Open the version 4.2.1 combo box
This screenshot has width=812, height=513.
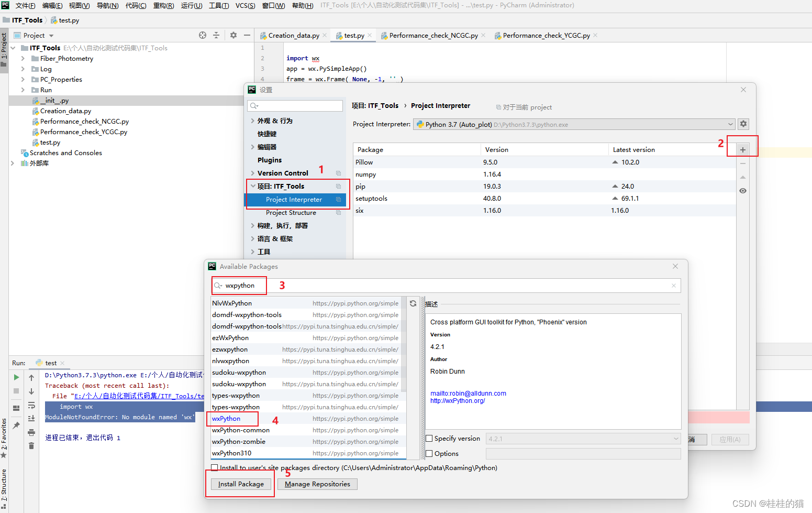(583, 439)
